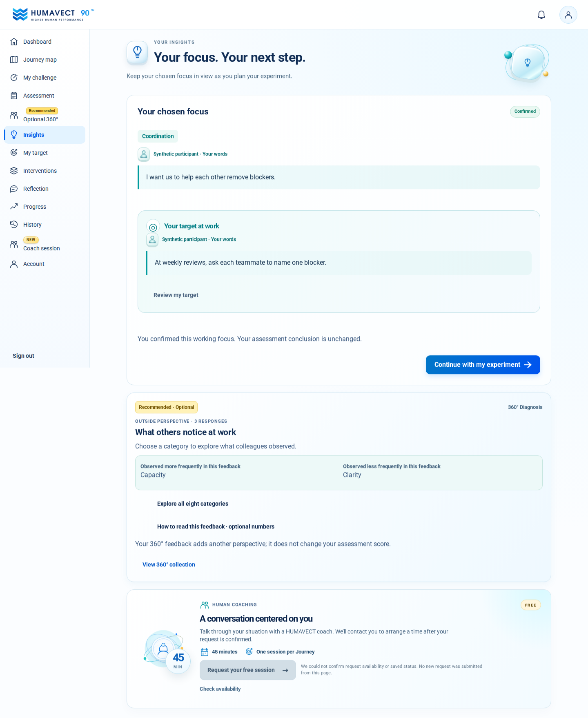Image resolution: width=588 pixels, height=718 pixels.
Task: Expand How to read this feedback
Action: point(216,526)
